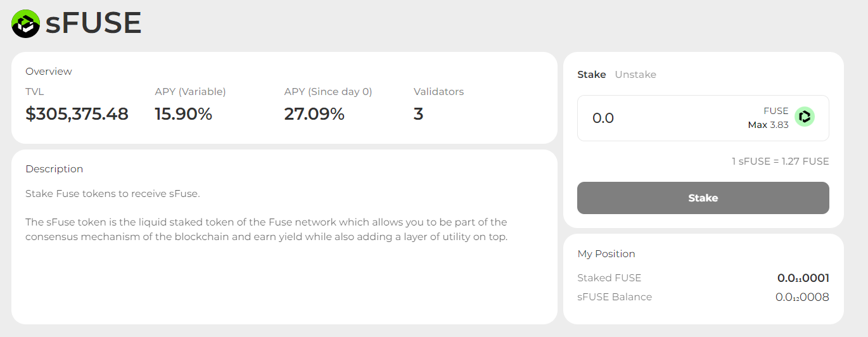Click the TVL value $305,375.48
Viewport: 868px width, 337px height.
coord(77,114)
